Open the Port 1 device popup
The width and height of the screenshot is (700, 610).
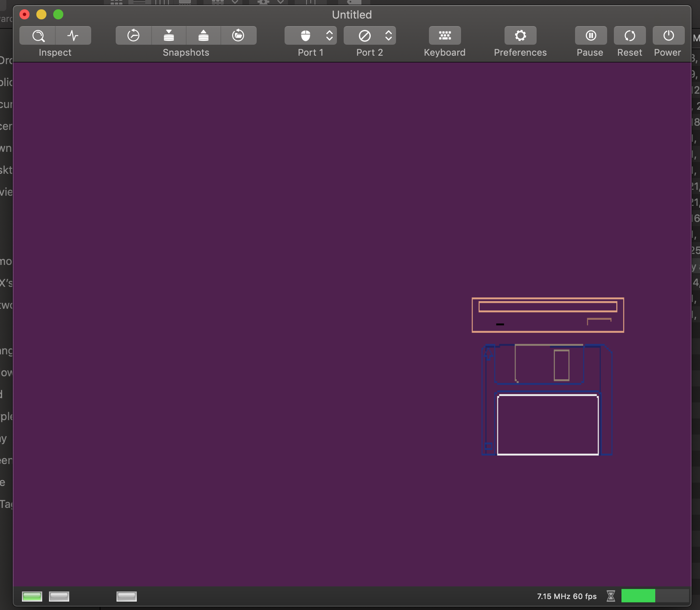tap(311, 36)
